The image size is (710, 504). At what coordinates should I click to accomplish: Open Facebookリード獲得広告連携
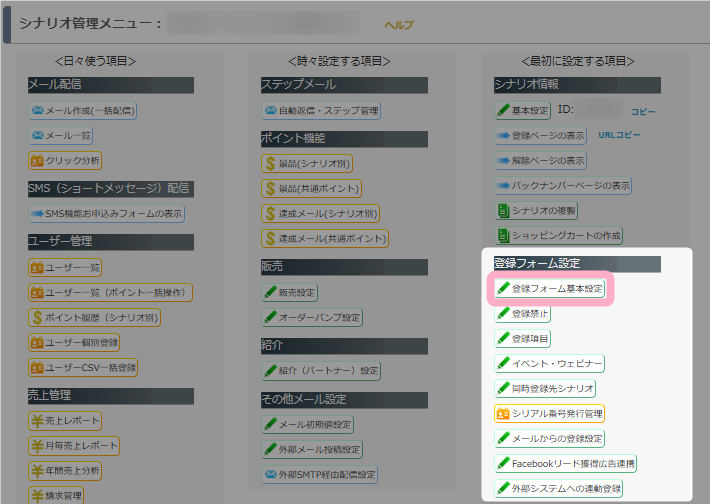click(x=566, y=464)
